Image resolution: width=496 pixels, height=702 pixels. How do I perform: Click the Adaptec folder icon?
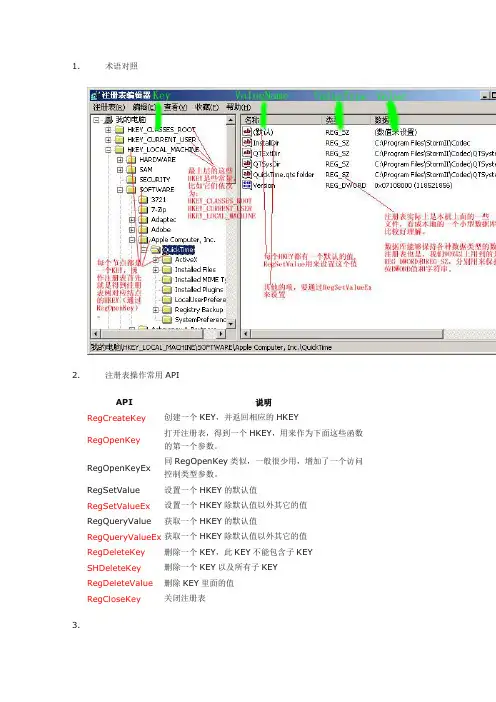pos(143,220)
